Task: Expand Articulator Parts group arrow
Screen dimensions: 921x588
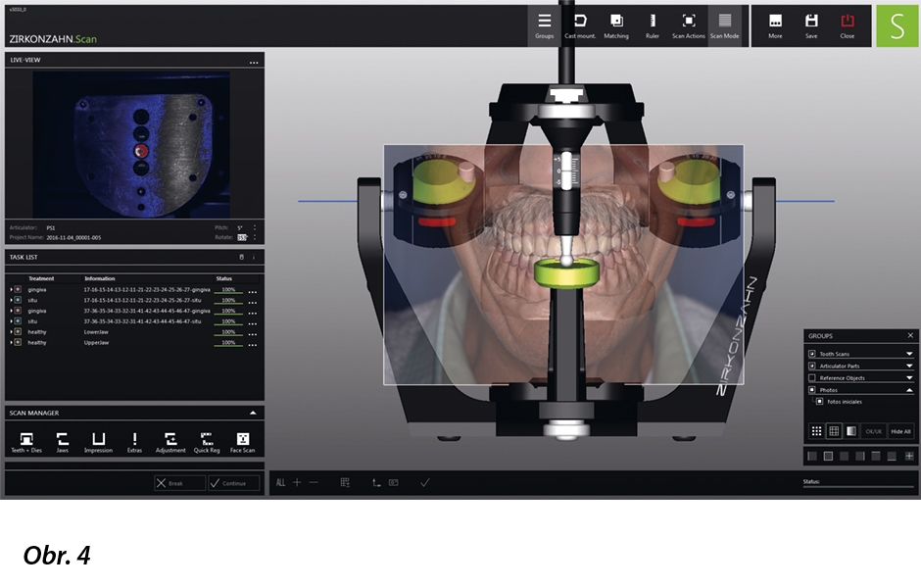Action: [909, 366]
